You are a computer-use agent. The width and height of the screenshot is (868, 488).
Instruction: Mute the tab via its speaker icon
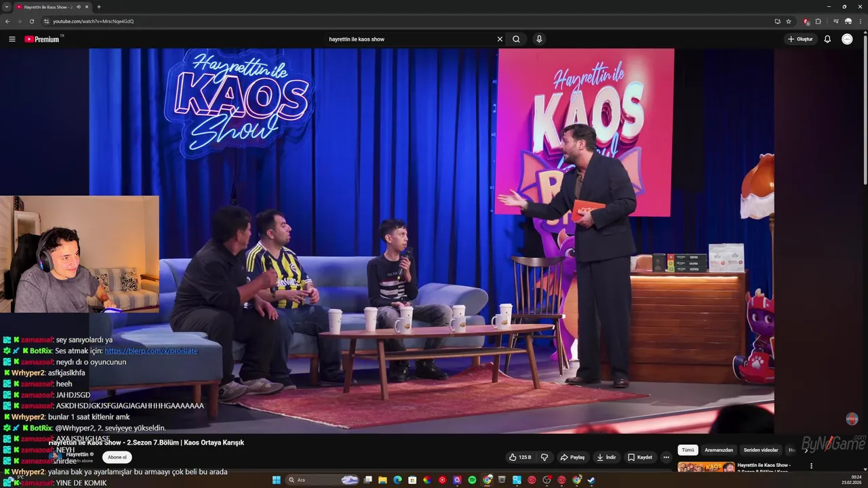tap(78, 7)
